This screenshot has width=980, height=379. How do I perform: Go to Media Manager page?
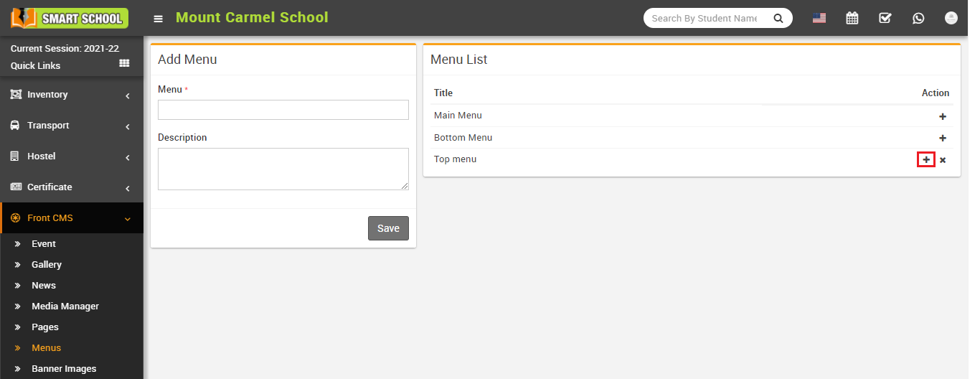click(x=65, y=307)
